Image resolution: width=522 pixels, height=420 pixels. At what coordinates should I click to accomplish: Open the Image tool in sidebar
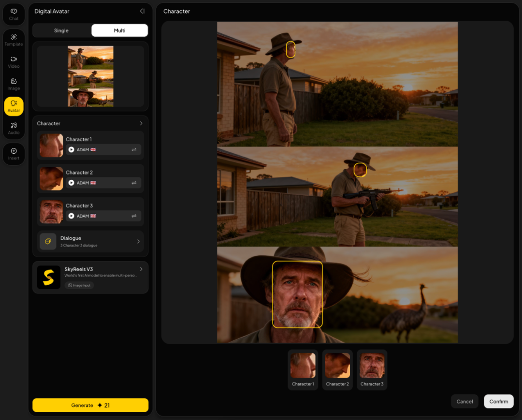[x=14, y=84]
